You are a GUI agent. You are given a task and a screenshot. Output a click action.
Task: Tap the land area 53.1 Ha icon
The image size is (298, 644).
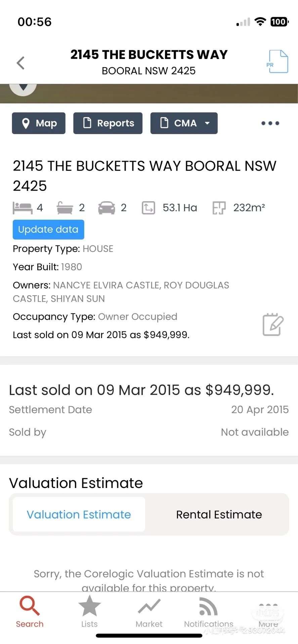pos(148,208)
